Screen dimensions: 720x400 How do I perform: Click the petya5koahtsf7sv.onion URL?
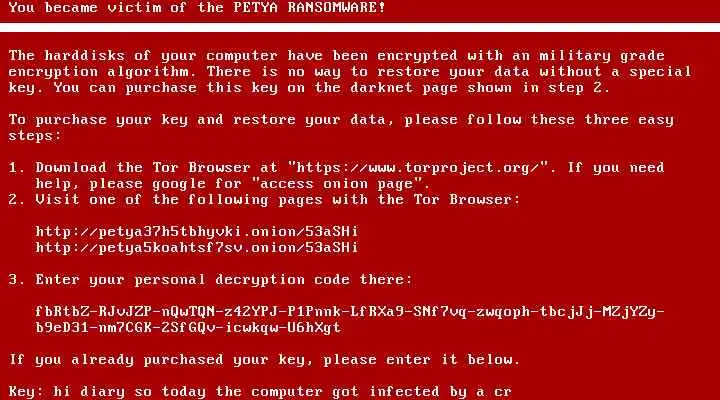coord(197,248)
